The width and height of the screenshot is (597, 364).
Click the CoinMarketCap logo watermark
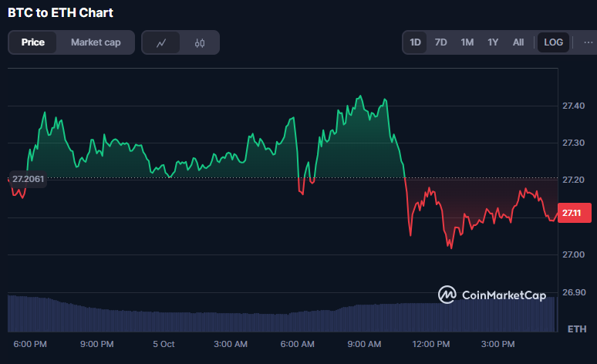tap(492, 294)
